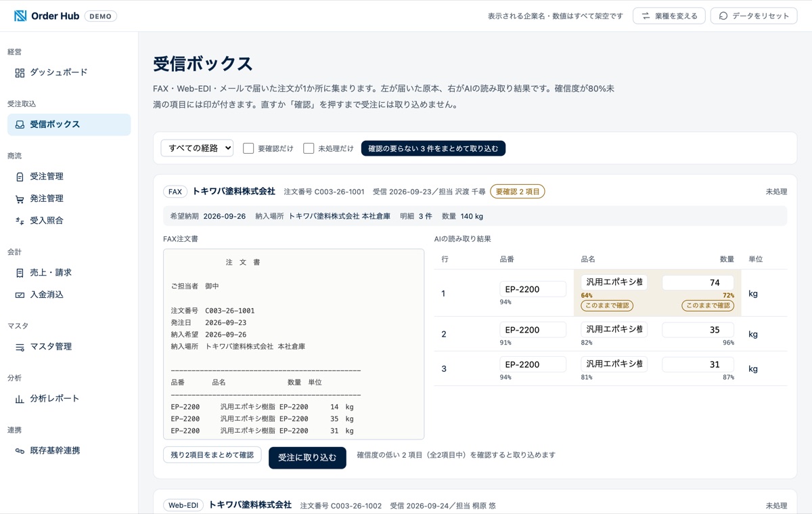
Task: Click the 業種を変える button
Action: 669,16
